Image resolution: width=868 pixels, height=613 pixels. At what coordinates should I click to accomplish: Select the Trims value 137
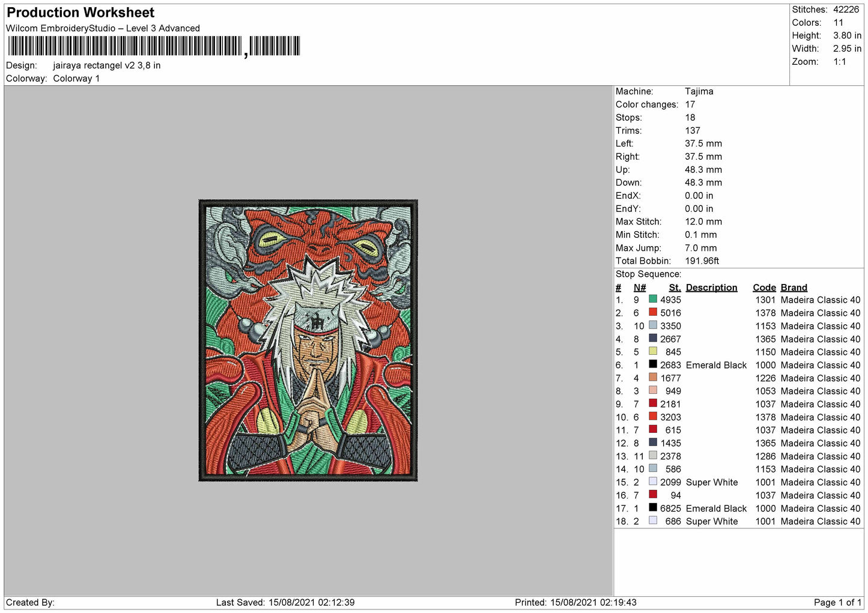[x=693, y=131]
